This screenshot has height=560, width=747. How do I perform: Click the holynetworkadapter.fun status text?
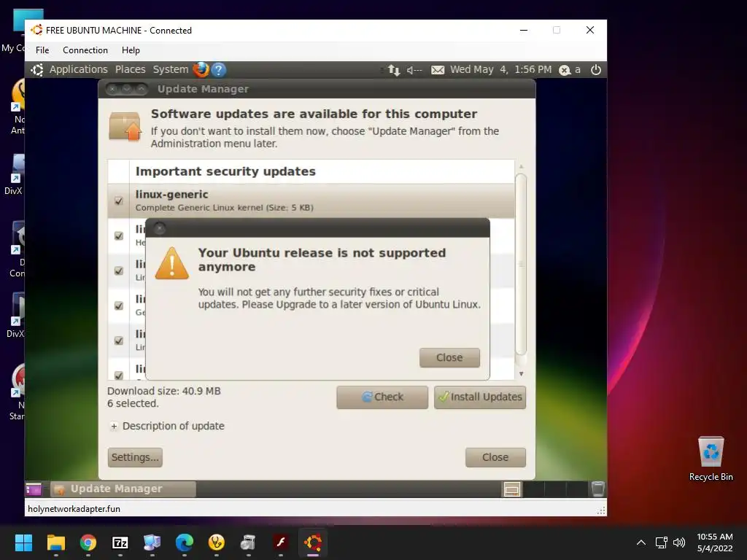pyautogui.click(x=74, y=509)
